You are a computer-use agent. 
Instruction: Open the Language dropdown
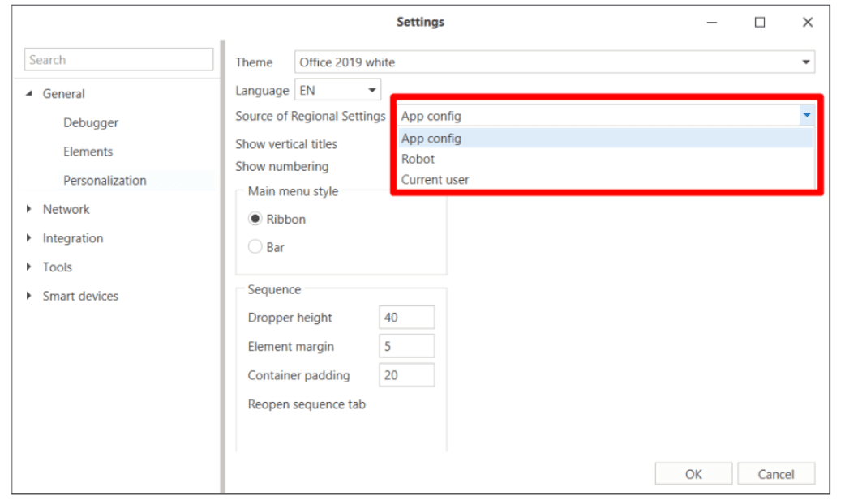[372, 91]
